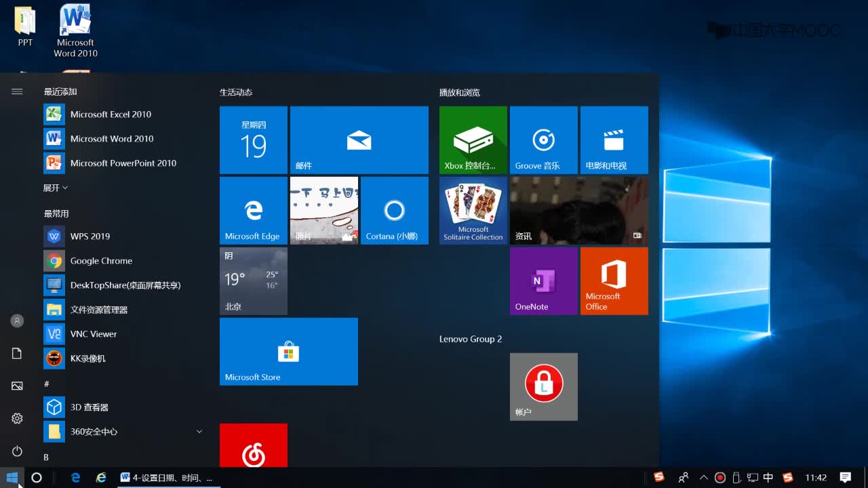Open the red NetEase music tile
This screenshot has width=868, height=488.
(x=254, y=445)
